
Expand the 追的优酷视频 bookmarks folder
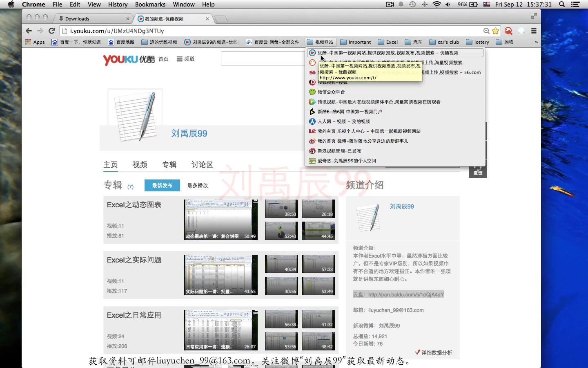(x=159, y=42)
